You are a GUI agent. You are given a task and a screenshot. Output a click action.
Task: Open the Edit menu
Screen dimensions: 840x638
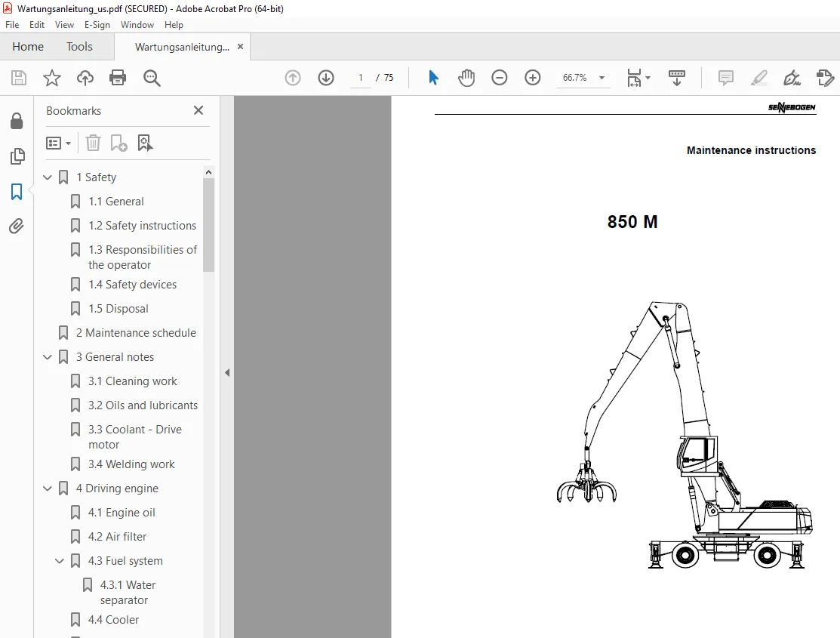[37, 25]
